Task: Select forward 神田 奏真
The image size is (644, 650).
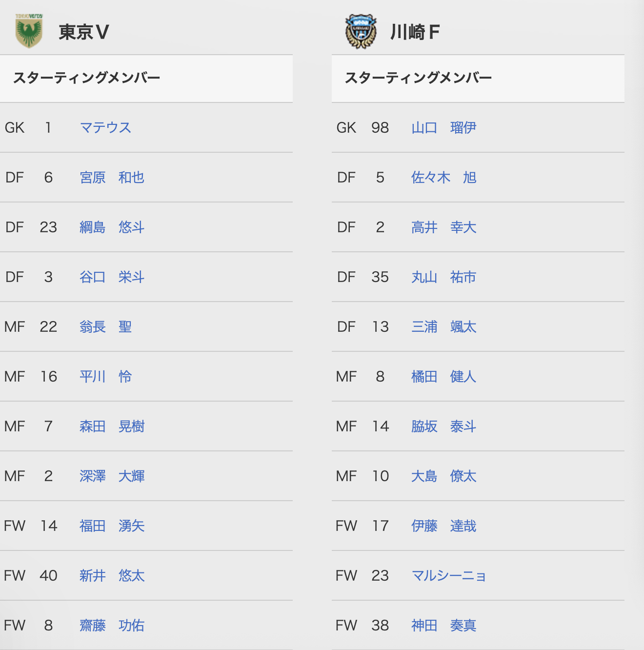Action: [x=444, y=625]
